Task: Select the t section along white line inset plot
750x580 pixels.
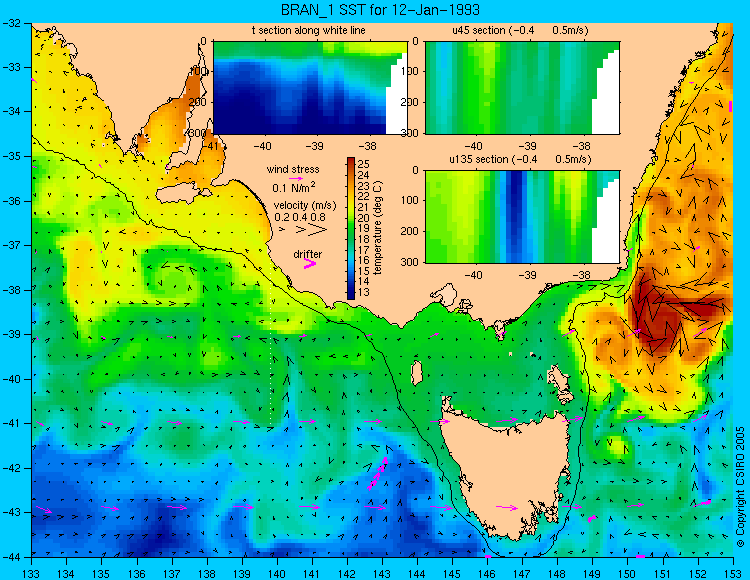Action: [310, 88]
